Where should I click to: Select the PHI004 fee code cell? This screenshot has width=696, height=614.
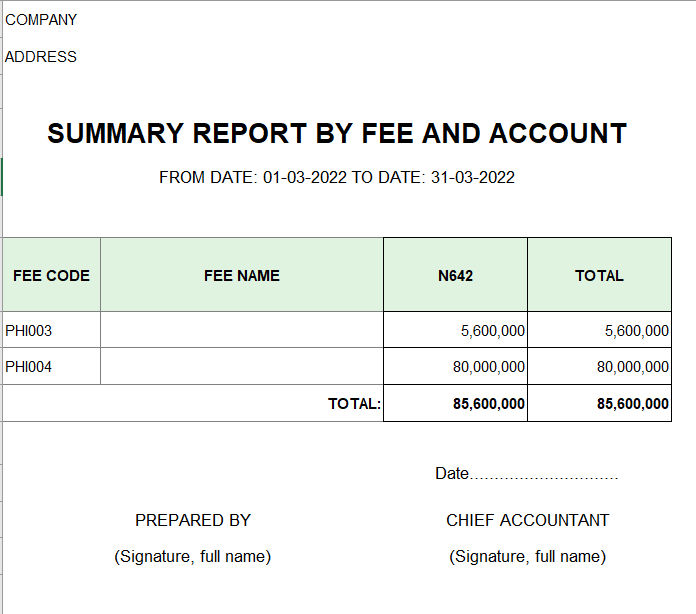pyautogui.click(x=51, y=366)
